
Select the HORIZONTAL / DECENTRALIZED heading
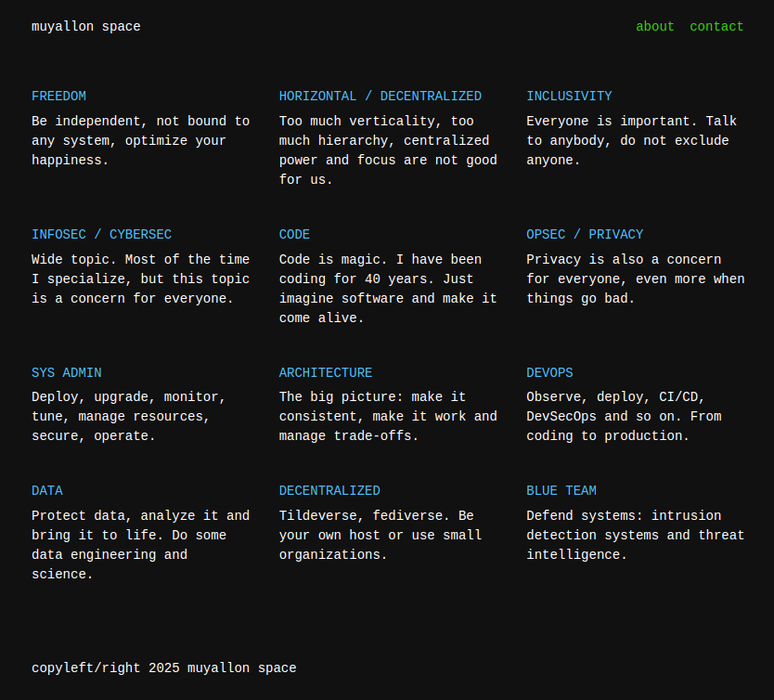tap(381, 97)
